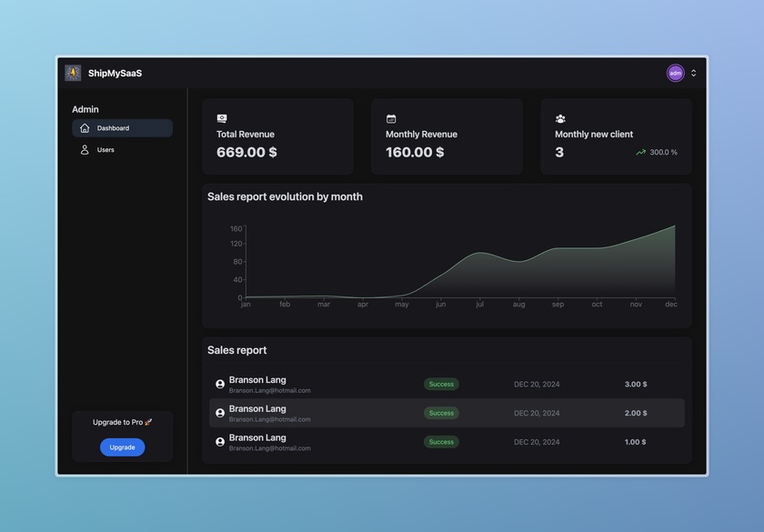Screen dimensions: 764x532
Task: Click the email in the 3.00 $ row
Action: click(x=269, y=390)
